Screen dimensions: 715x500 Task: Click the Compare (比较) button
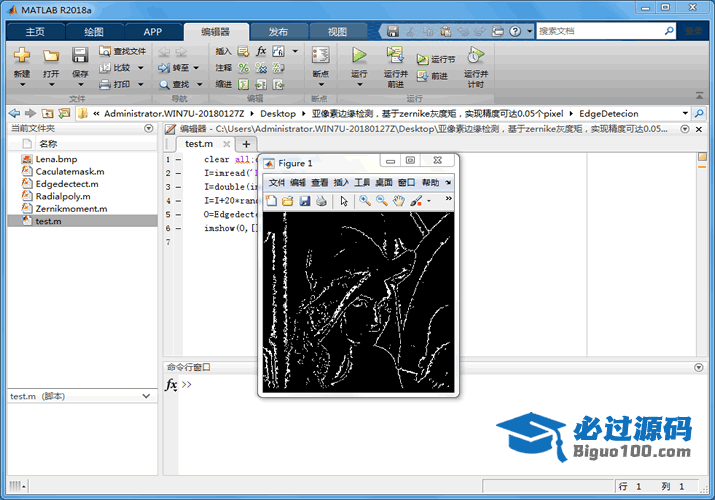(x=116, y=68)
